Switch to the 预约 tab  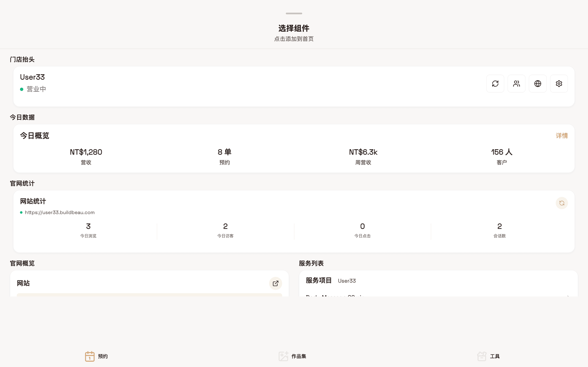tap(97, 356)
